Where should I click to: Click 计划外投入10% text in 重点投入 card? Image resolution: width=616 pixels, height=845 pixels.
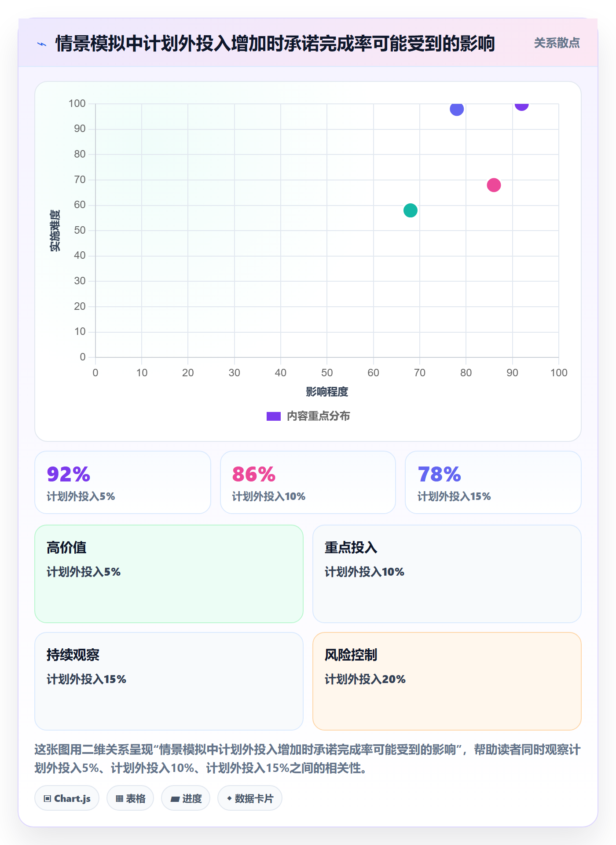tap(364, 572)
